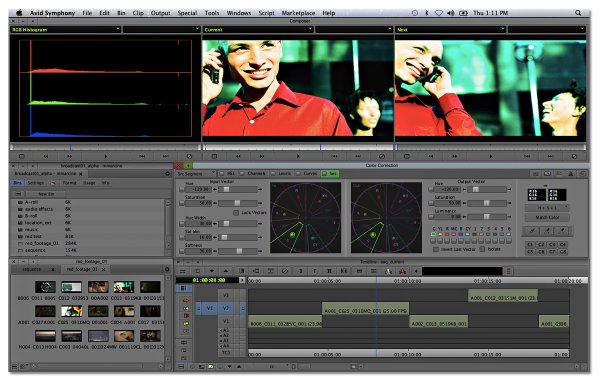Image resolution: width=600 pixels, height=381 pixels.
Task: Enable the Lock Vectors checkbox
Action: tap(236, 213)
